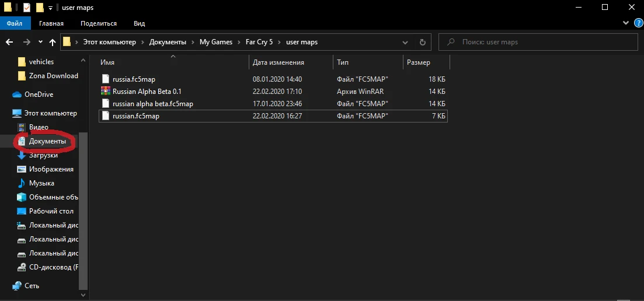Click My Games in the breadcrumb path

215,42
